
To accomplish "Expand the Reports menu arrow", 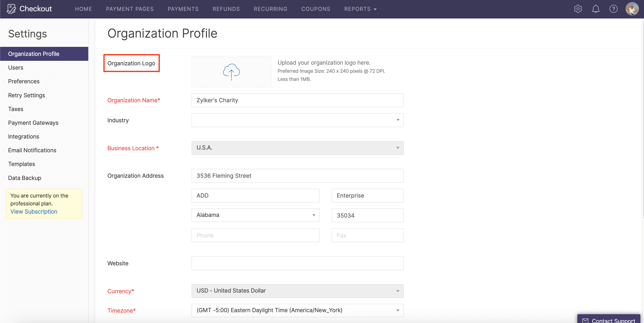I will coord(375,9).
